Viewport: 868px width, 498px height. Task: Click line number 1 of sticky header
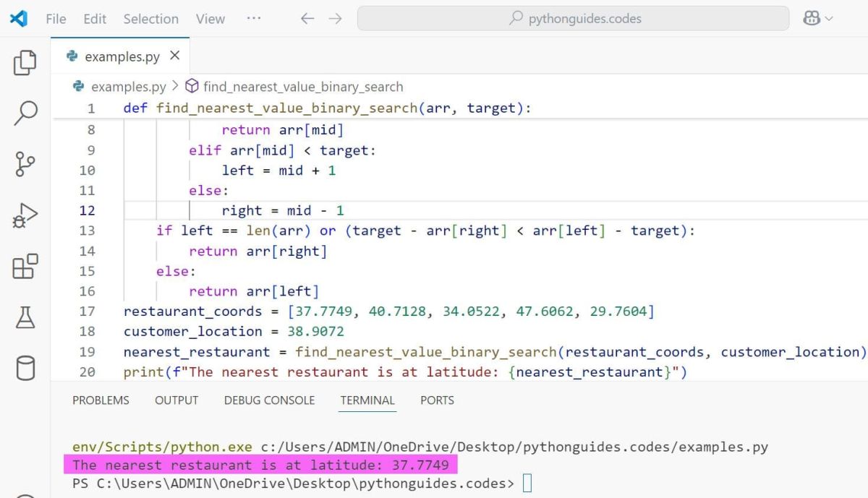[91, 108]
